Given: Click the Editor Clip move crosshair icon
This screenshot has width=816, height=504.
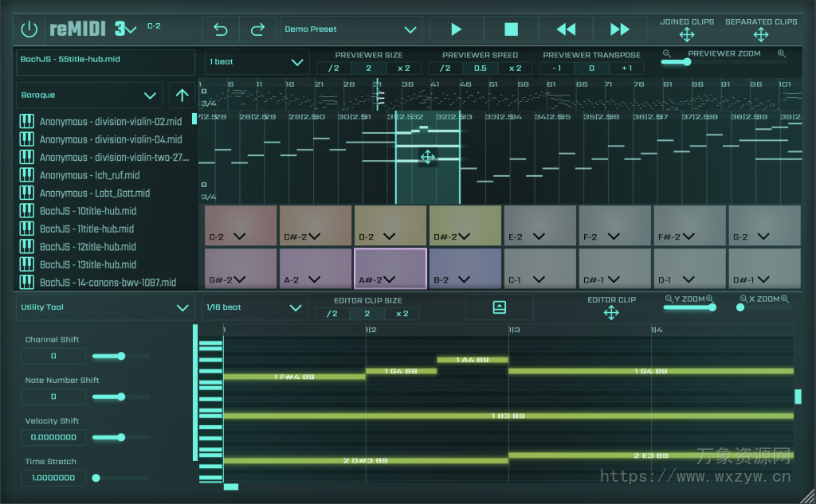Looking at the screenshot, I should [x=610, y=313].
